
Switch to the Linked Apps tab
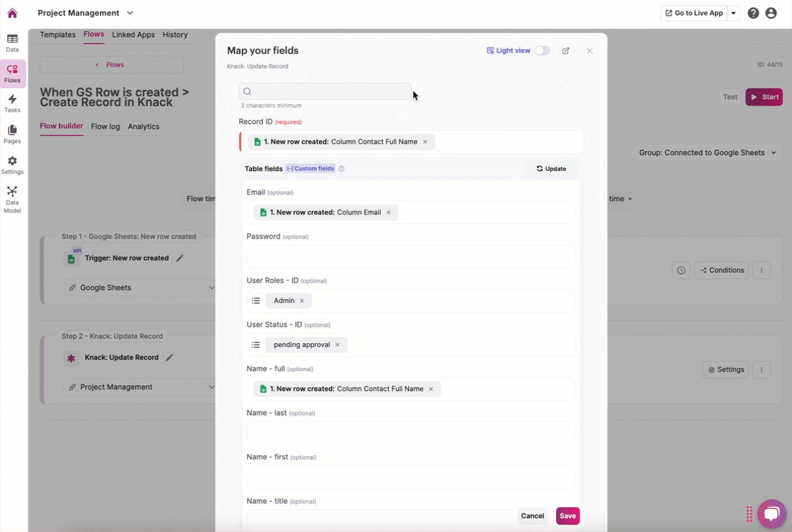coord(133,35)
